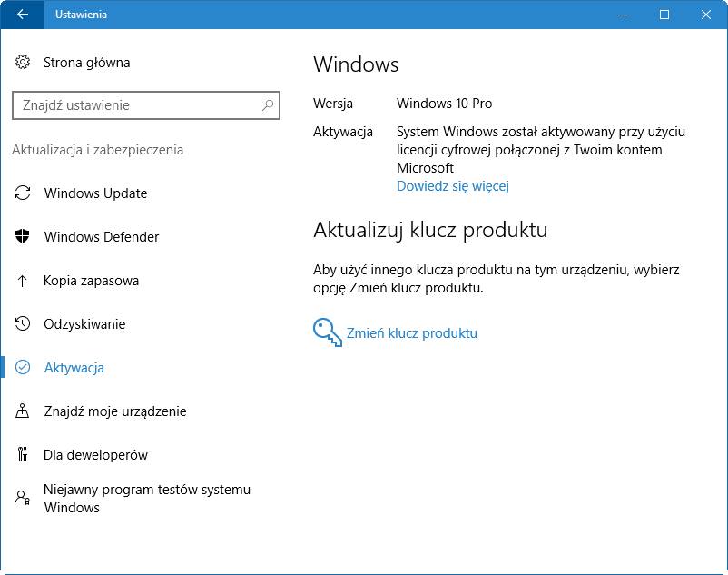The image size is (728, 575).
Task: Minimize the Ustawienia window
Action: pyautogui.click(x=623, y=15)
